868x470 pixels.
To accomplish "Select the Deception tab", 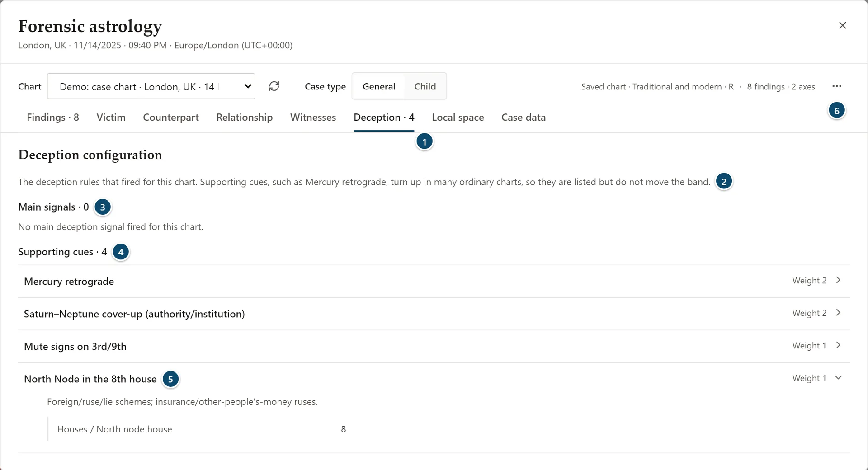I will pyautogui.click(x=384, y=117).
